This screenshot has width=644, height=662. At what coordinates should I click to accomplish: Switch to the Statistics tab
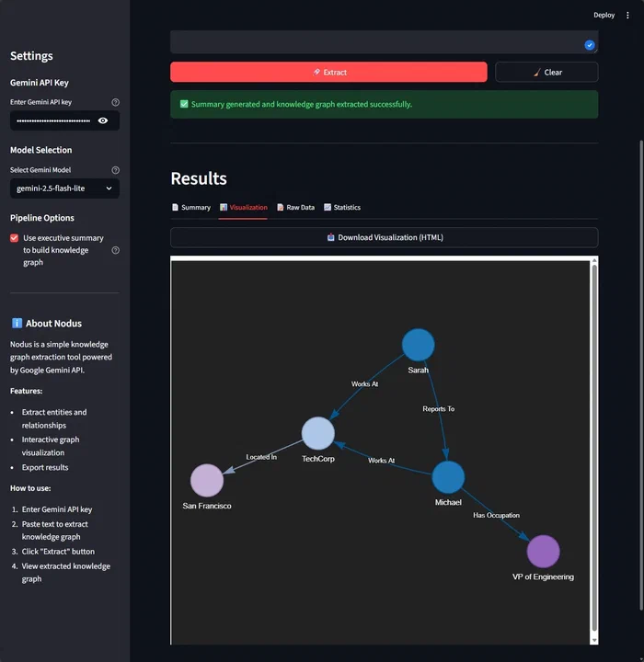pyautogui.click(x=342, y=207)
